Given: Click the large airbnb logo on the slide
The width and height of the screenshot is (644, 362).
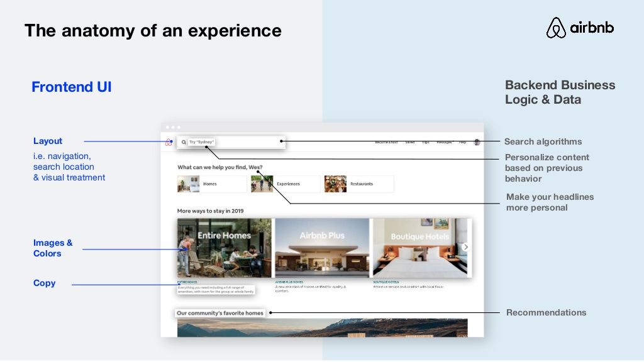Looking at the screenshot, I should pyautogui.click(x=580, y=28).
